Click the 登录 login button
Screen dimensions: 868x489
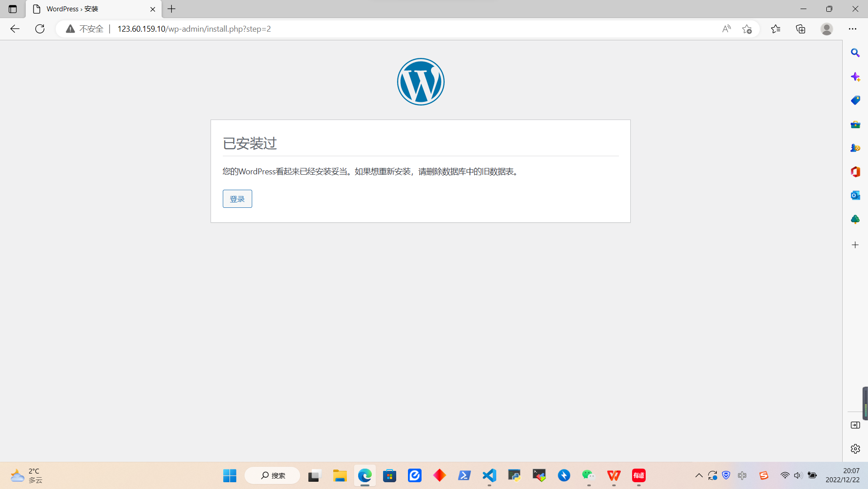tap(237, 199)
